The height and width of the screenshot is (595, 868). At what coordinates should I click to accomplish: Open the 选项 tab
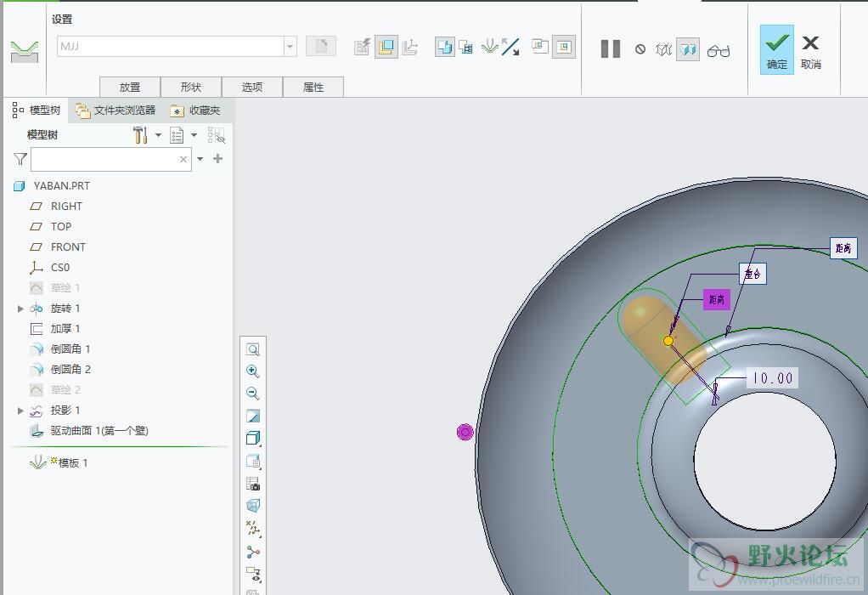point(252,87)
